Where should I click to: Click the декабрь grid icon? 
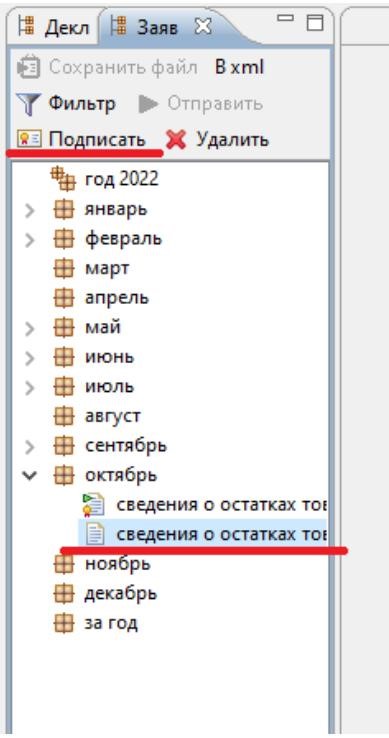[64, 594]
